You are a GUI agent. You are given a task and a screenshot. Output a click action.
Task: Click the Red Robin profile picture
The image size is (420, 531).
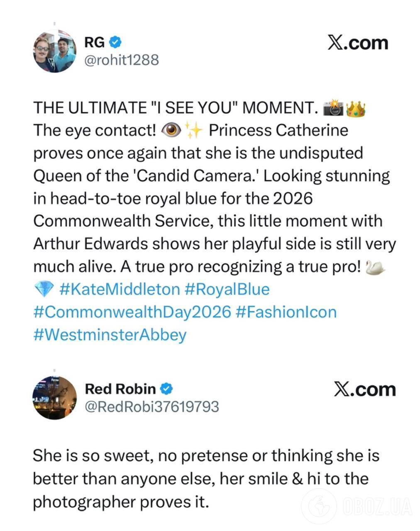pos(54,398)
